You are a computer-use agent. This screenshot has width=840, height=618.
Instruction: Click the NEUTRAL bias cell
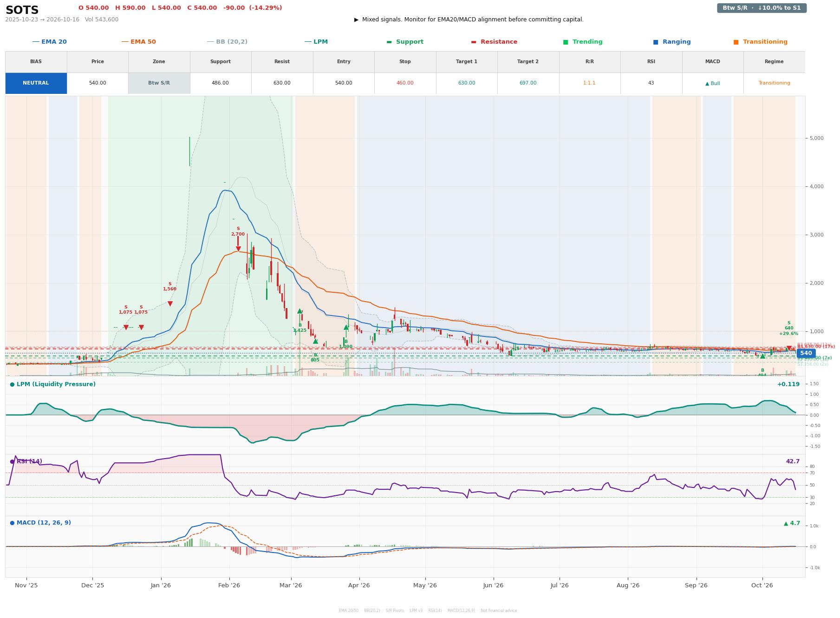(x=36, y=83)
